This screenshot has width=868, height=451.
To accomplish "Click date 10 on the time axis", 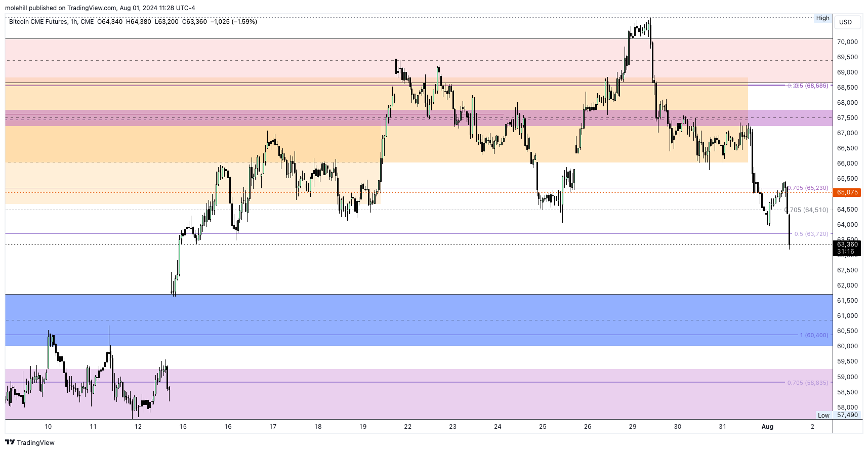I will (x=48, y=427).
